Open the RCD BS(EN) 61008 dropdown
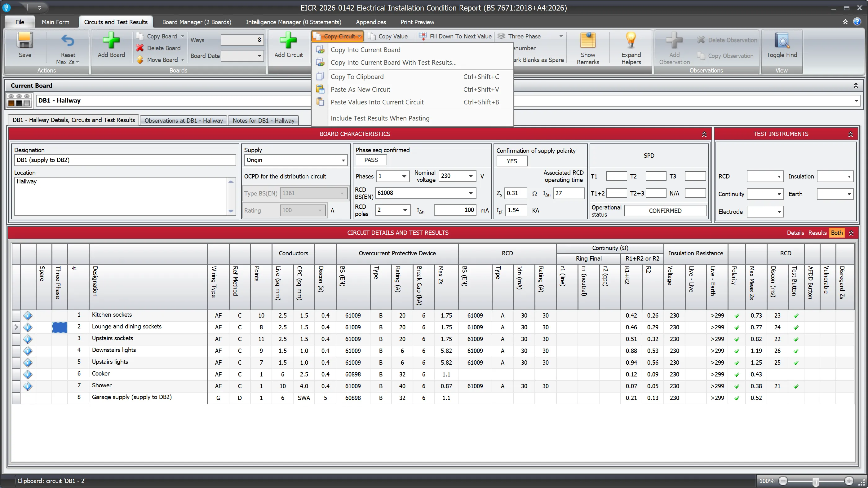The width and height of the screenshot is (868, 488). 470,193
